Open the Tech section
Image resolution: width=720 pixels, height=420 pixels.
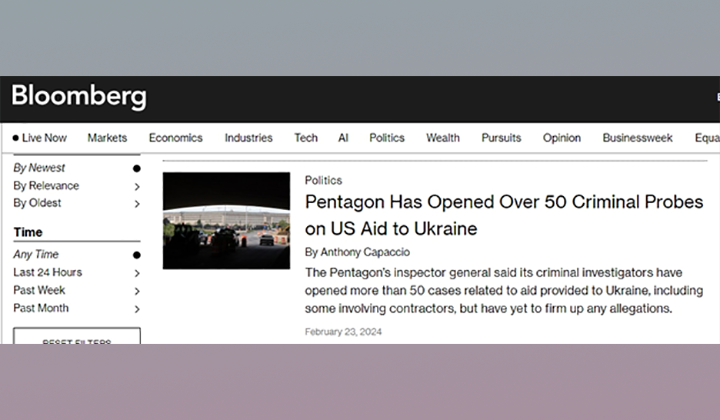coord(306,138)
